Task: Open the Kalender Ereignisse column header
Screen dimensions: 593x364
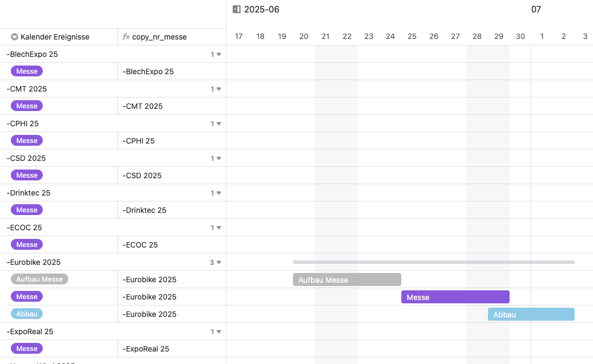Action: [x=59, y=37]
